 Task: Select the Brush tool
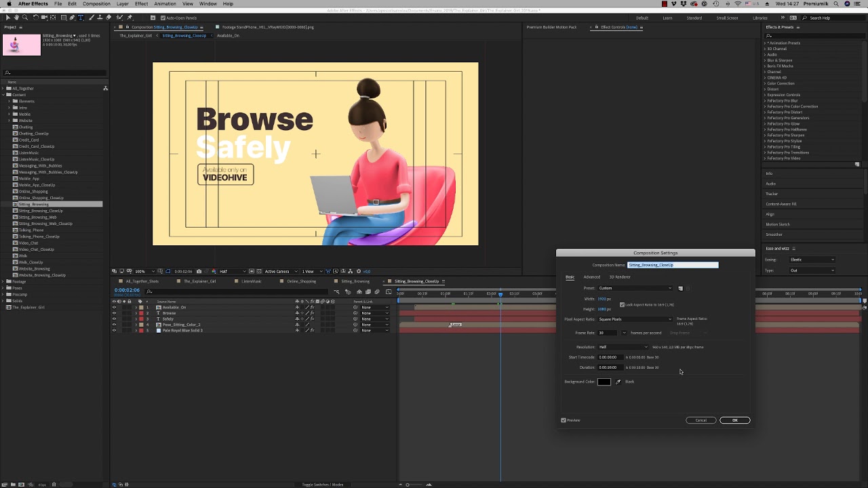[x=92, y=18]
